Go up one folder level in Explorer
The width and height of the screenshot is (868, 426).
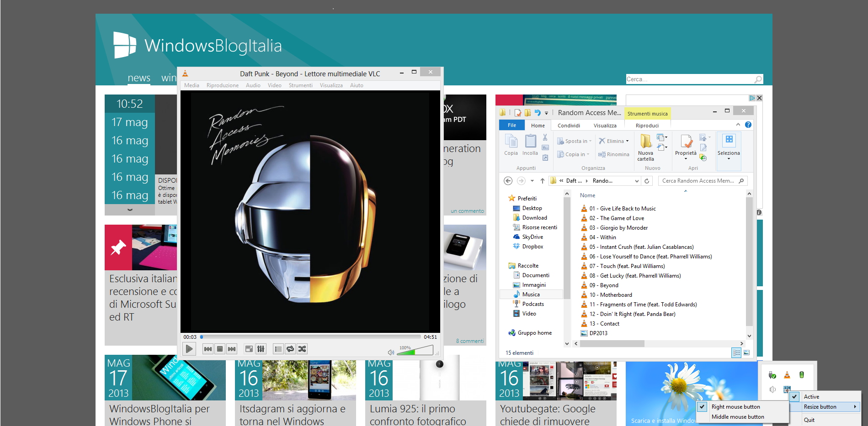coord(543,181)
